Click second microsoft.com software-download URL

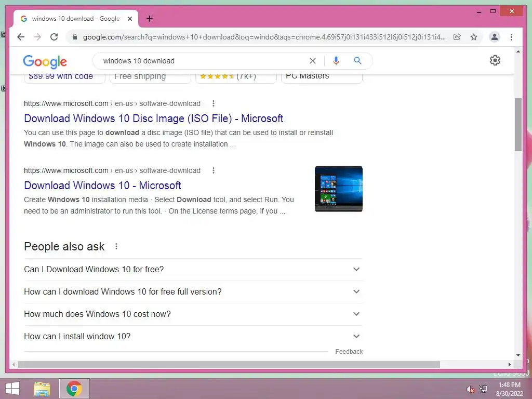(x=112, y=170)
